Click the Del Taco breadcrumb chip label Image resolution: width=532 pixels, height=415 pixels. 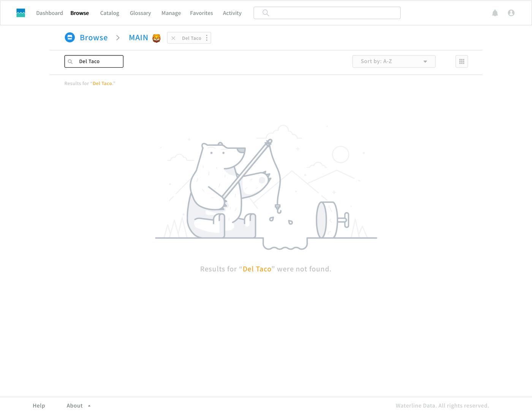pos(192,38)
